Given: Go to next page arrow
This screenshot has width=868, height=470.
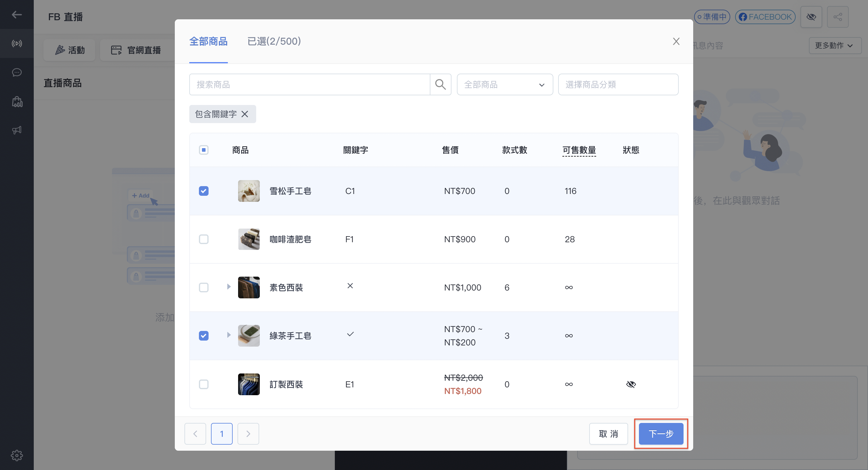Looking at the screenshot, I should 248,433.
